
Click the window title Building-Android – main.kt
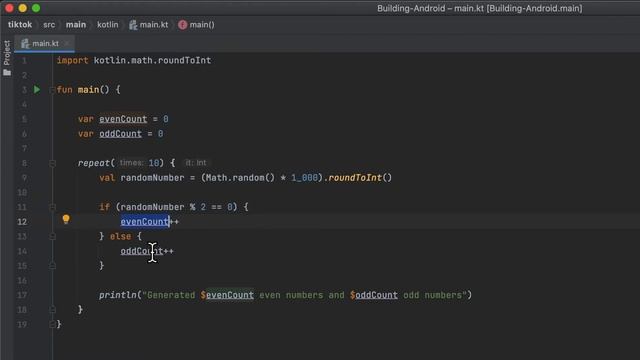coord(479,9)
